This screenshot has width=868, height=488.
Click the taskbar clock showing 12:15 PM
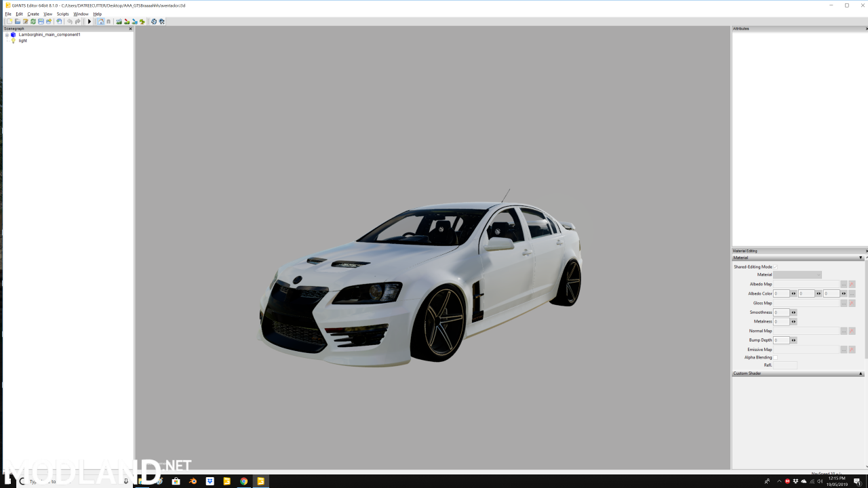837,481
